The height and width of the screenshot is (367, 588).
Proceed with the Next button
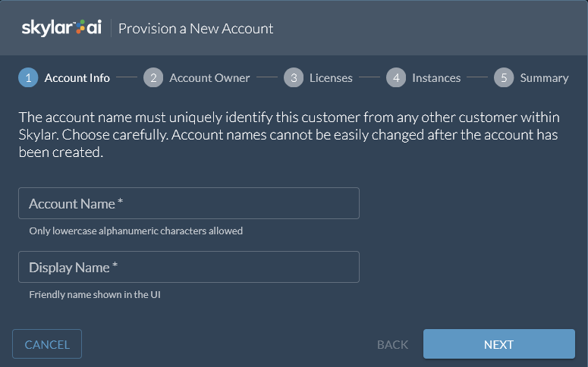point(498,344)
